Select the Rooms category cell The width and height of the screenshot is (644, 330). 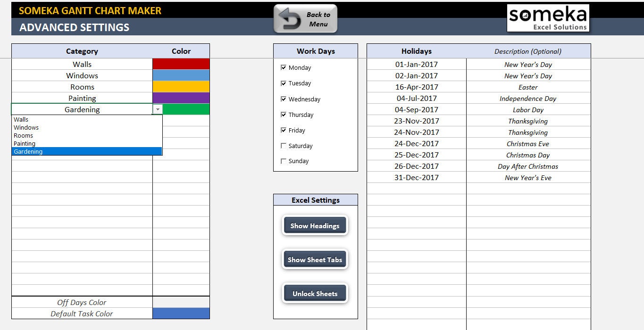[x=82, y=87]
